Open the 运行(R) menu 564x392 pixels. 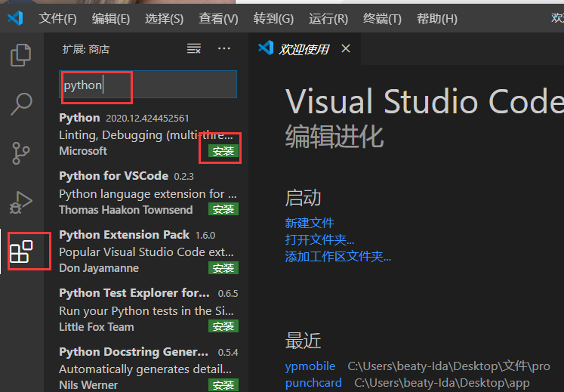coord(328,18)
